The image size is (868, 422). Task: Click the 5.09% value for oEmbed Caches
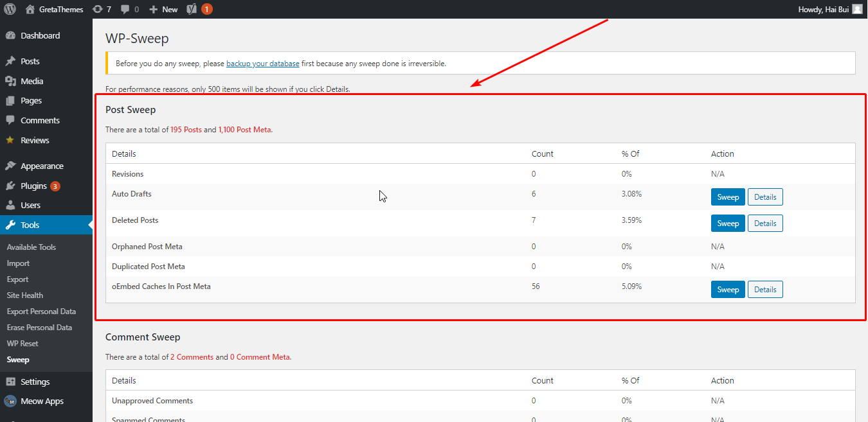(631, 286)
